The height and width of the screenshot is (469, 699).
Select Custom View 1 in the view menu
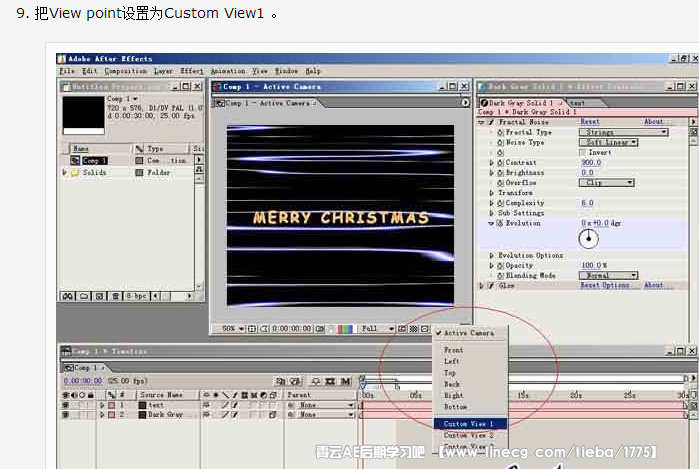coord(470,424)
